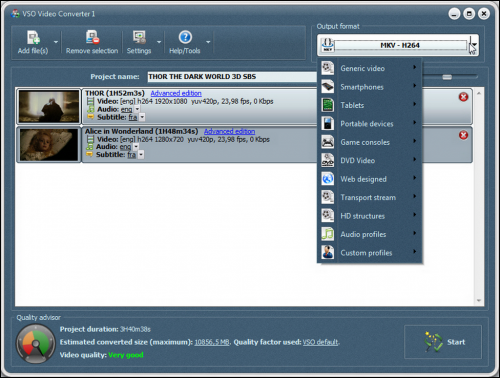Click the HD structures menu icon
500x378 pixels.
[328, 215]
